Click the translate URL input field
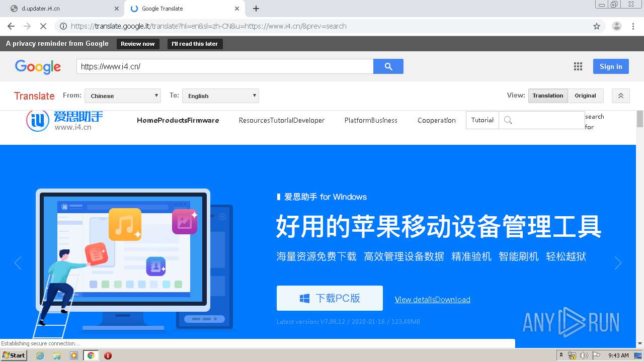The image size is (644, 362). [225, 66]
